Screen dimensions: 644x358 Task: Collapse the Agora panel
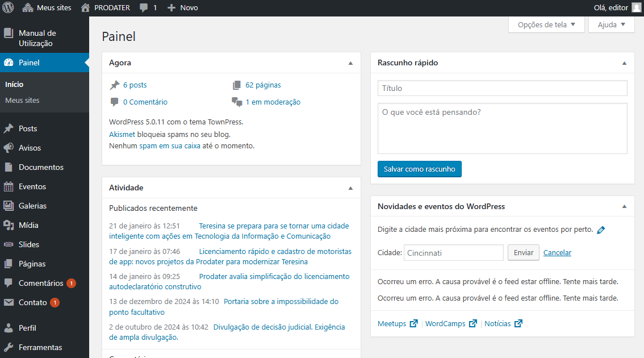tap(350, 63)
